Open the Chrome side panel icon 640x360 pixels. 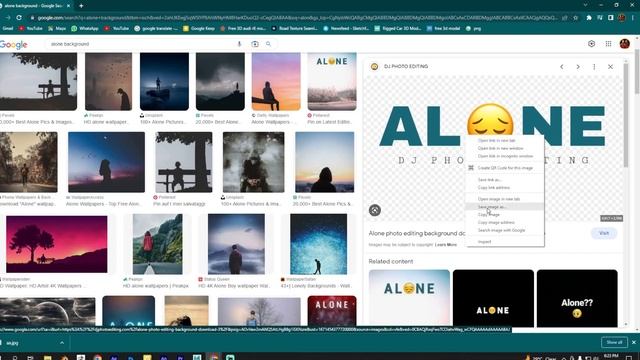611,18
